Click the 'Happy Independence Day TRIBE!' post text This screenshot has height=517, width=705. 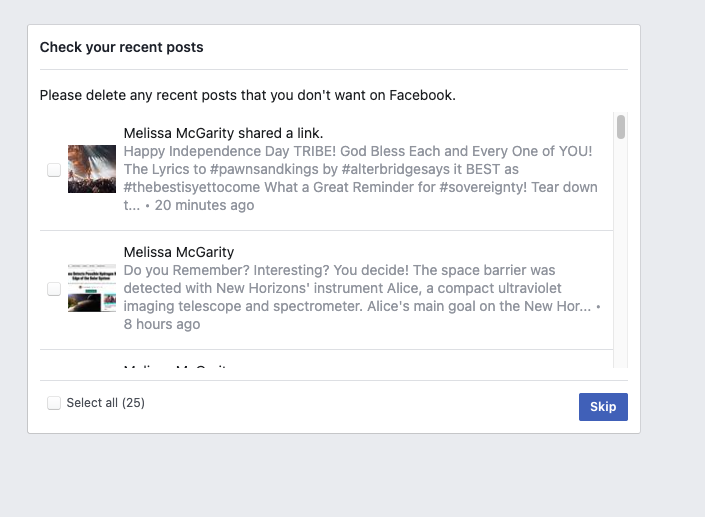tap(361, 178)
